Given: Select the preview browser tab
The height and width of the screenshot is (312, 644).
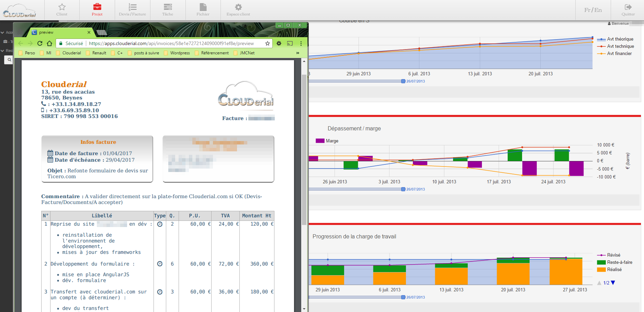Looking at the screenshot, I should 61,32.
